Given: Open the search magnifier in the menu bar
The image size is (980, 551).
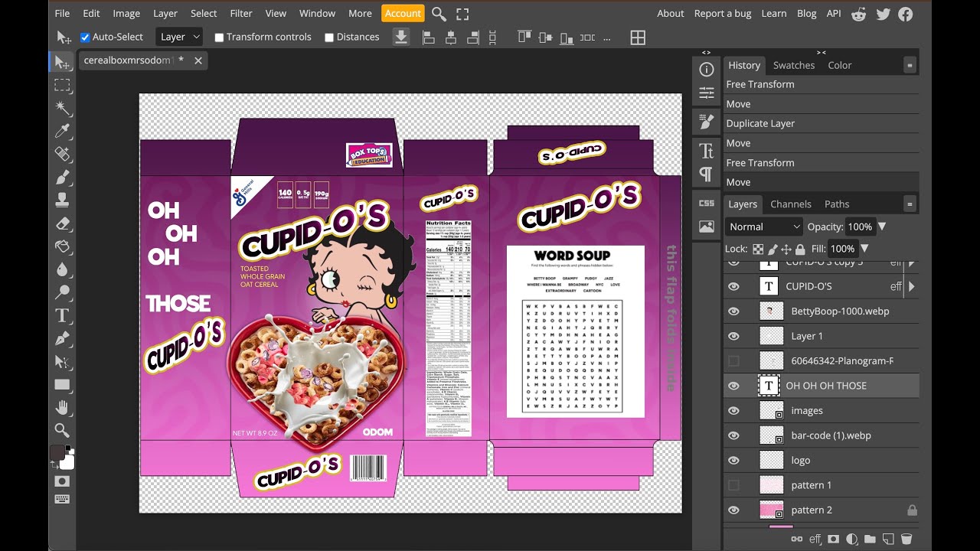Looking at the screenshot, I should click(439, 14).
